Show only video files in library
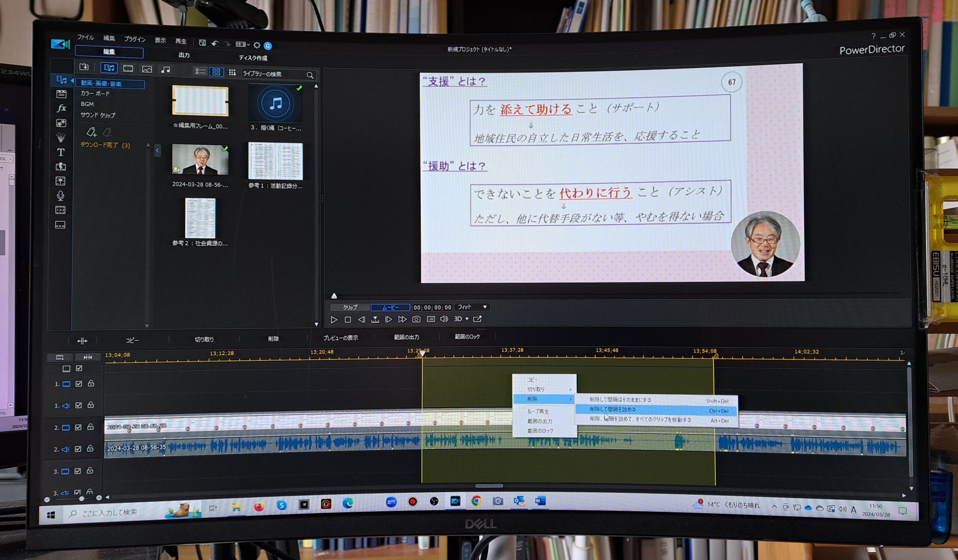This screenshot has height=560, width=958. (128, 68)
